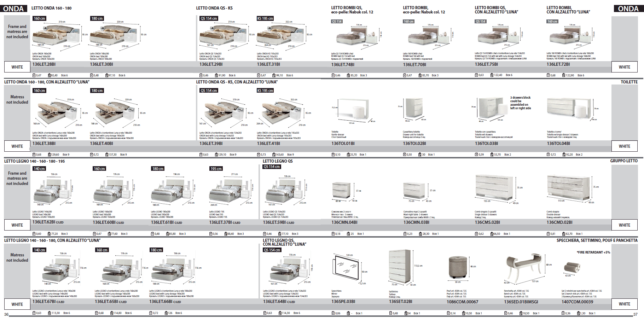Click the weight icon beside 113,30

click(x=50, y=313)
